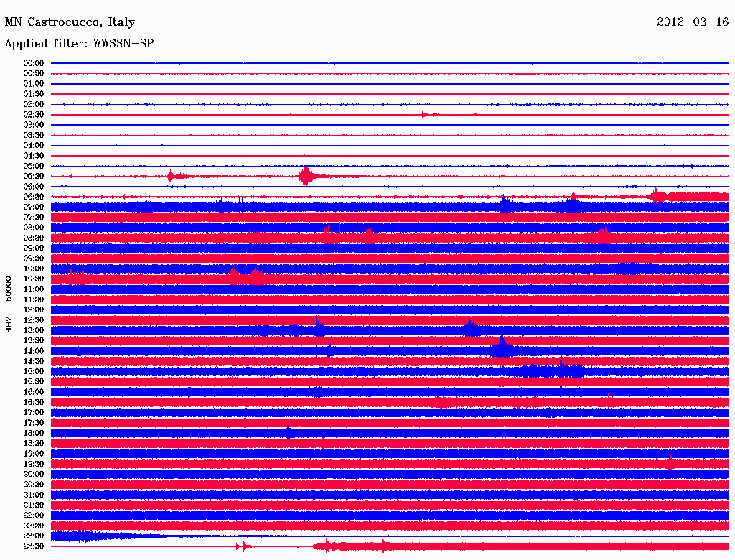Click the 18:00 time label

34,434
